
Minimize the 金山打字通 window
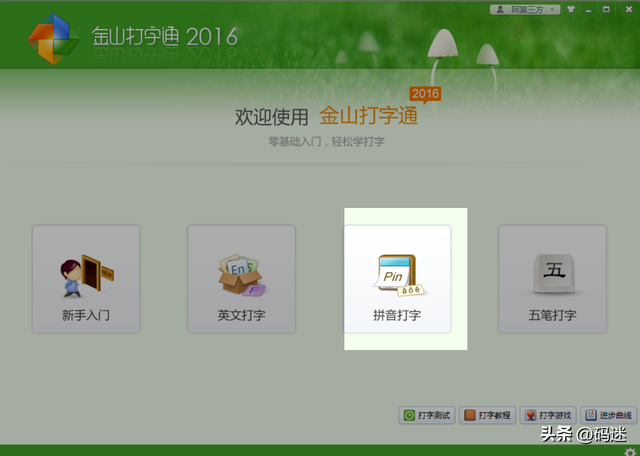(588, 10)
